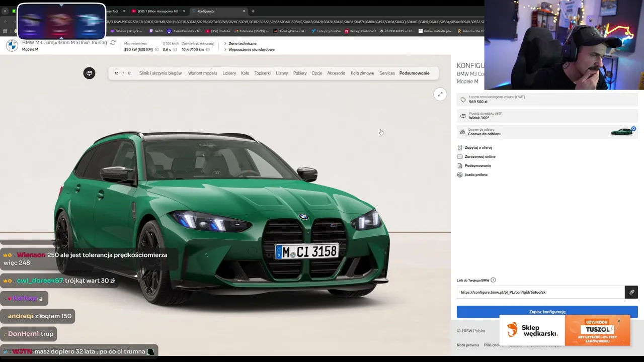Open the Widok 360° view

[x=547, y=116]
